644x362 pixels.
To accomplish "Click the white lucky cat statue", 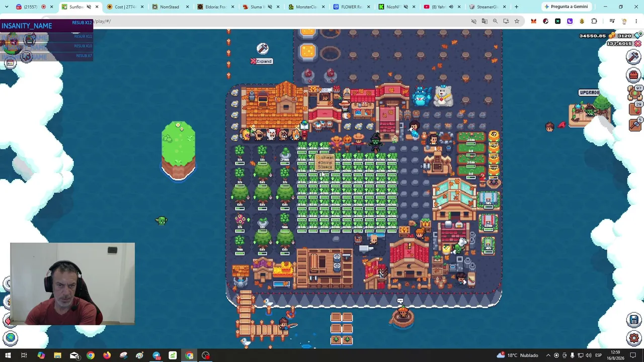I will (x=443, y=96).
